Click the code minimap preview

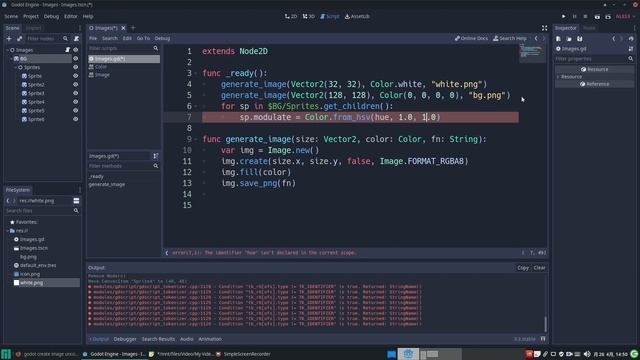click(x=532, y=53)
